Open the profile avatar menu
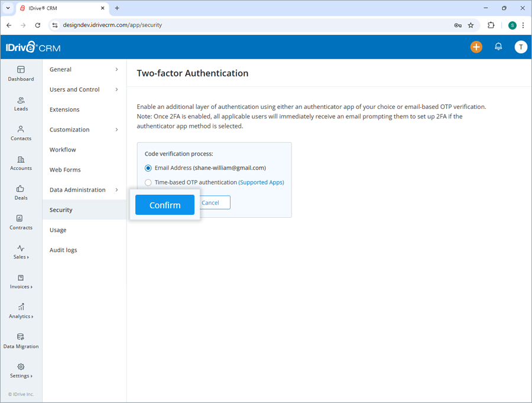Screen dimensions: 532x403 [x=521, y=46]
